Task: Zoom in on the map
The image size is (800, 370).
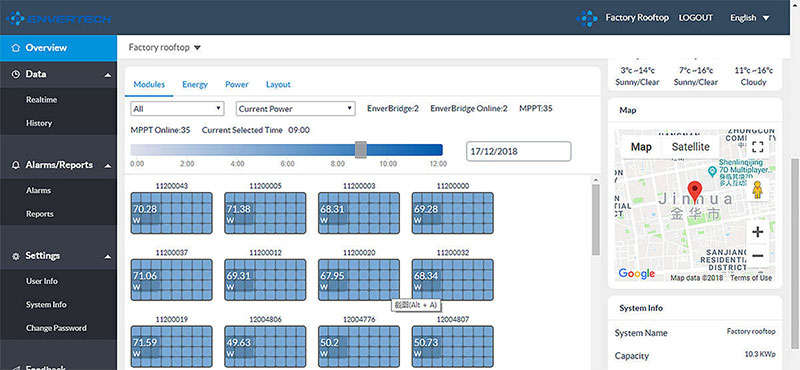Action: (758, 232)
